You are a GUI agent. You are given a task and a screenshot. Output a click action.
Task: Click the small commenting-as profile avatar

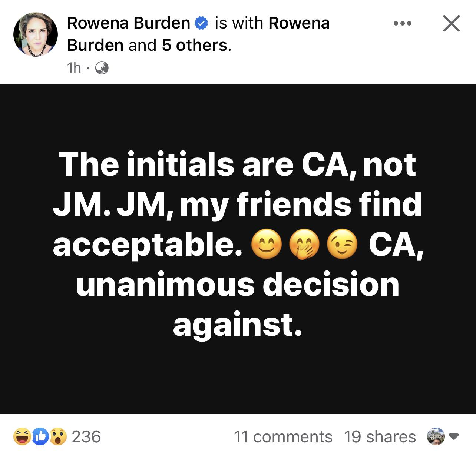436,436
